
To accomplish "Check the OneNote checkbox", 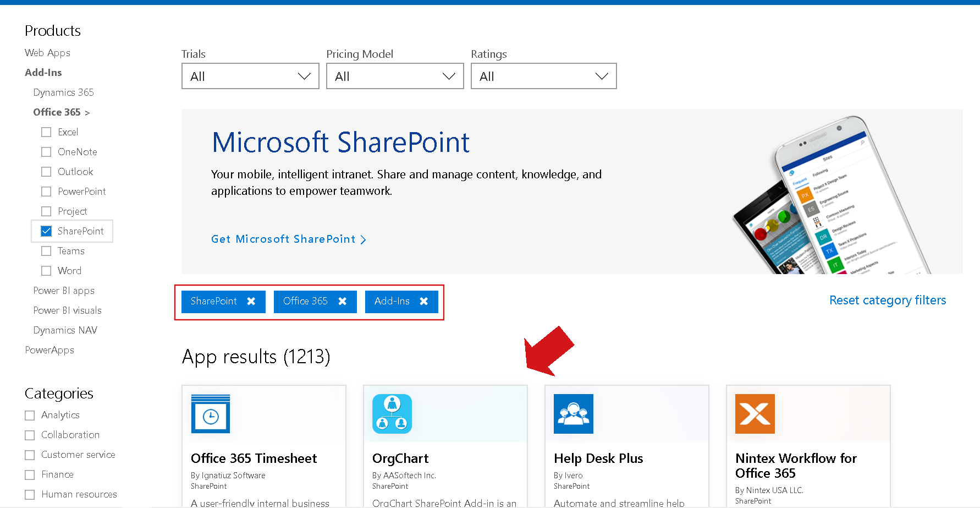I will click(46, 152).
